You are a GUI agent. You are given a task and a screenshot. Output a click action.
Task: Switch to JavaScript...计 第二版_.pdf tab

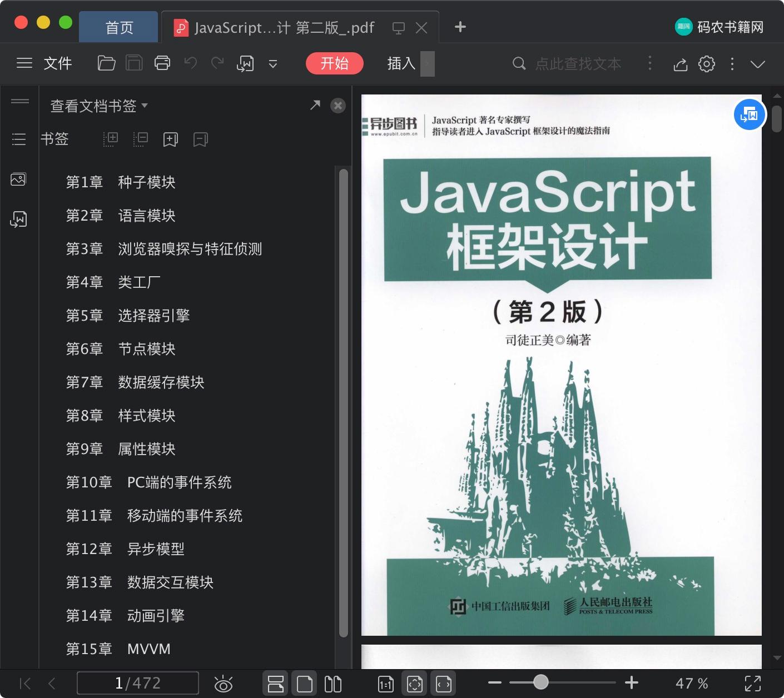(284, 27)
